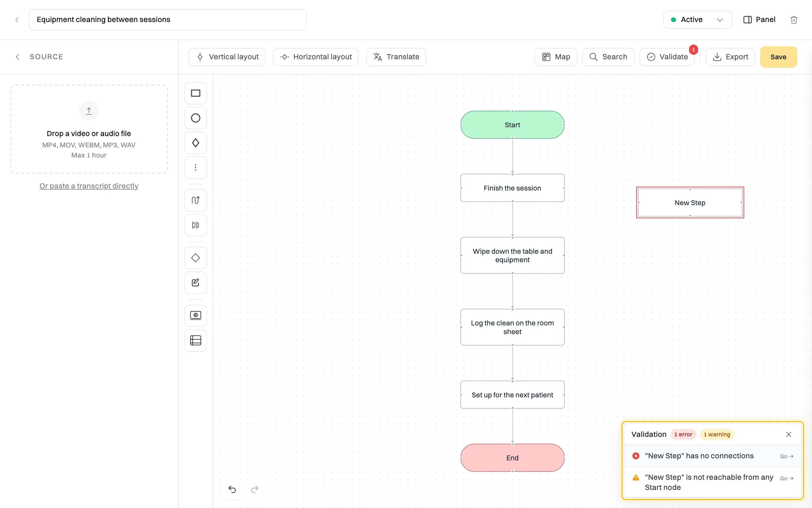Open the Active status dropdown

(x=698, y=20)
